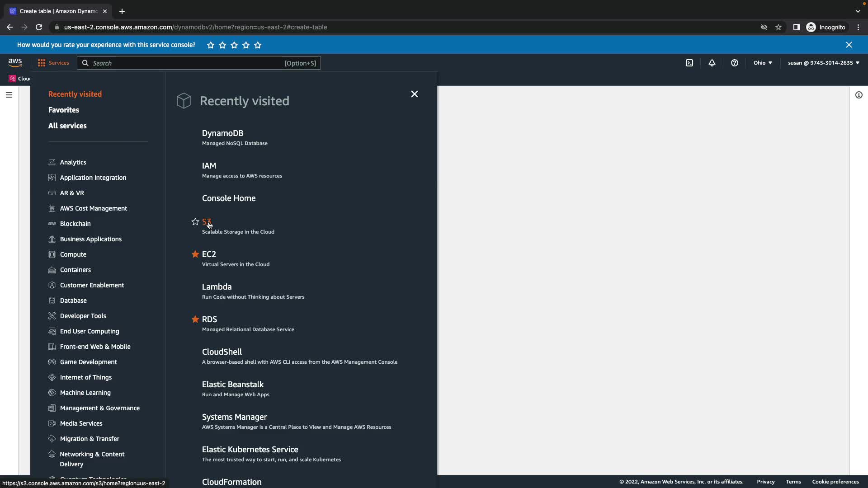Open DynamoDB from recently visited

pyautogui.click(x=222, y=133)
